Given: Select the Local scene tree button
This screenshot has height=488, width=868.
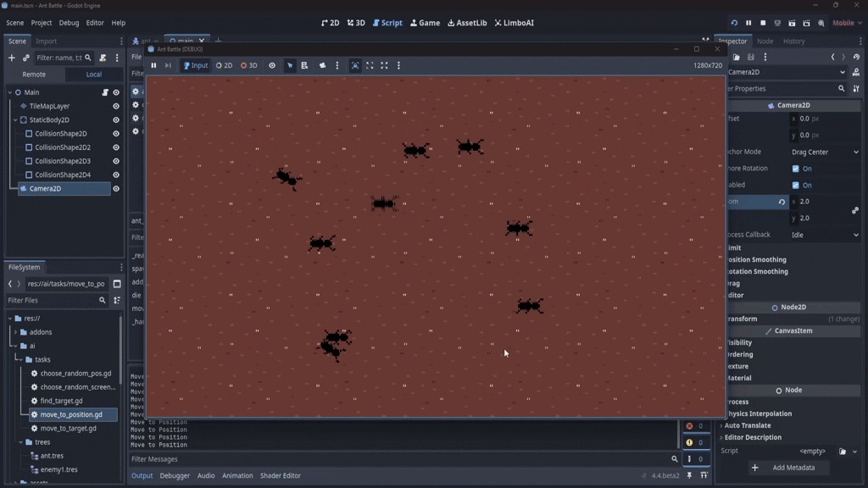Looking at the screenshot, I should 93,75.
